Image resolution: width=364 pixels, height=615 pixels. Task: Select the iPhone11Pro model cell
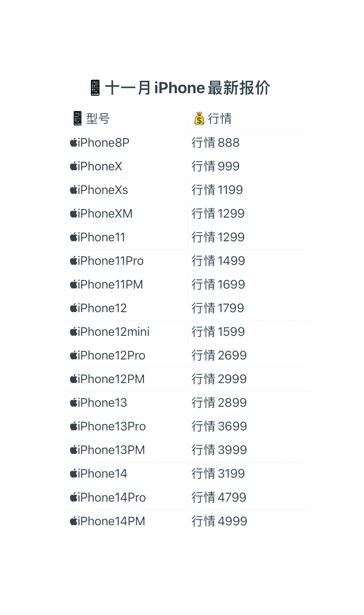point(127,261)
